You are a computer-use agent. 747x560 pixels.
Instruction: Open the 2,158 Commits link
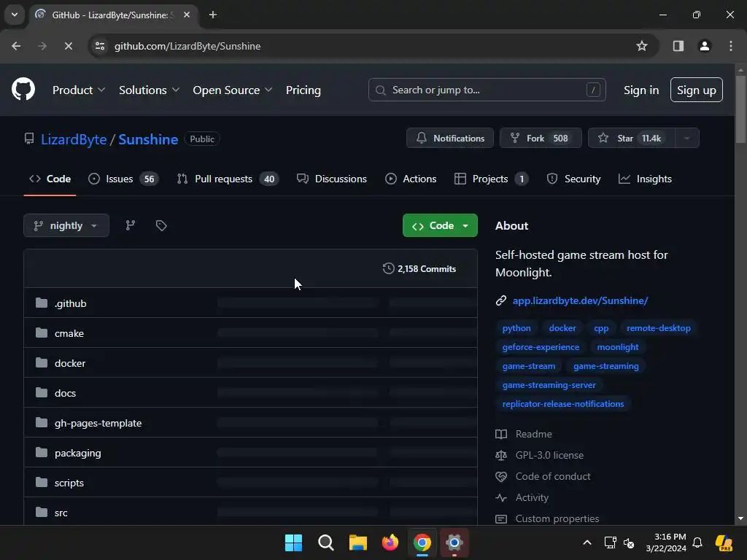click(x=419, y=268)
